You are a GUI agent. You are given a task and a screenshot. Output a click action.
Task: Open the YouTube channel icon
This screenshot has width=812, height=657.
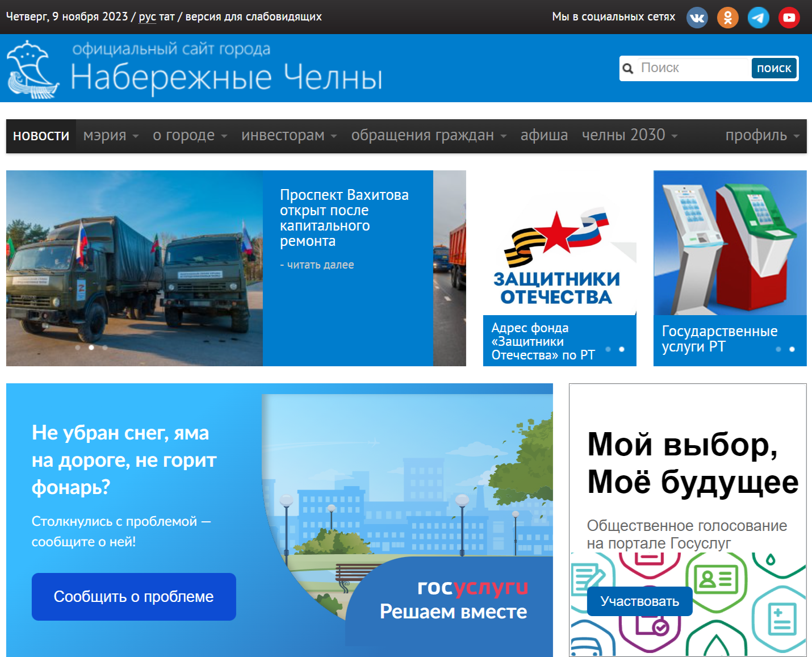(789, 18)
